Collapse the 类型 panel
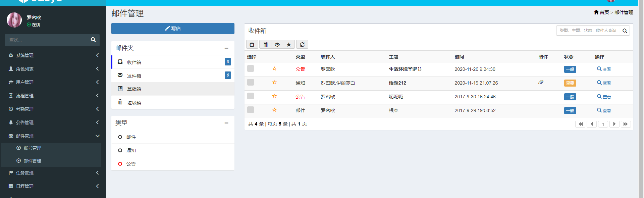Image resolution: width=644 pixels, height=198 pixels. click(226, 123)
